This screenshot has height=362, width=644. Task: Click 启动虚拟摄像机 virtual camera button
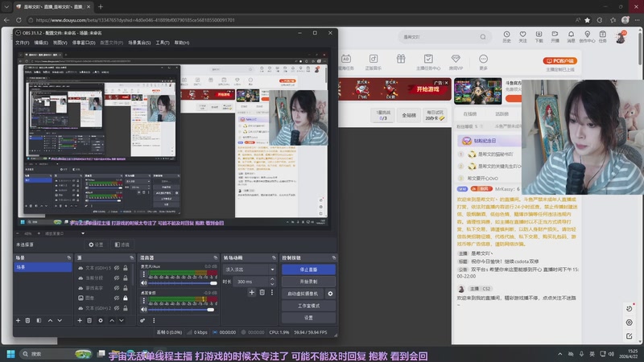[303, 294]
